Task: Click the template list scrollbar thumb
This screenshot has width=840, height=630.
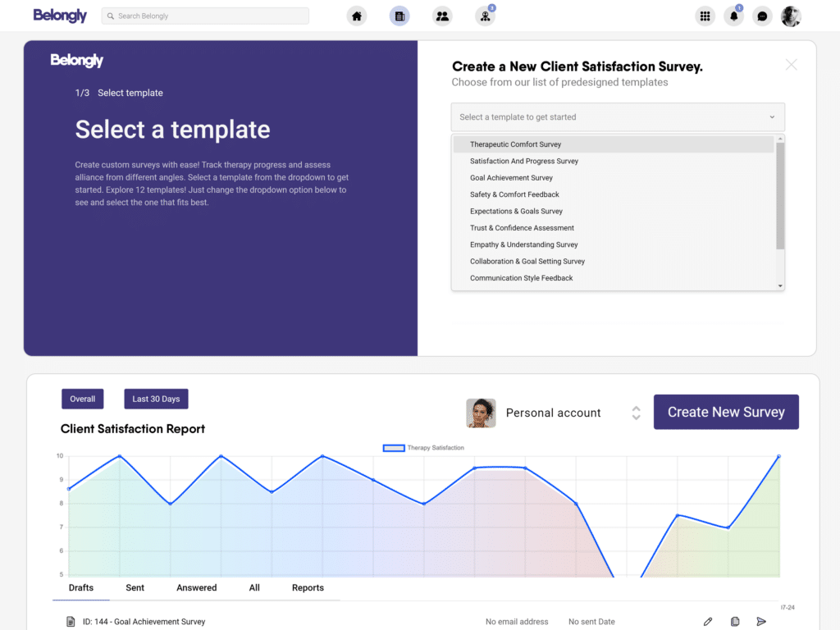Action: pos(781,196)
